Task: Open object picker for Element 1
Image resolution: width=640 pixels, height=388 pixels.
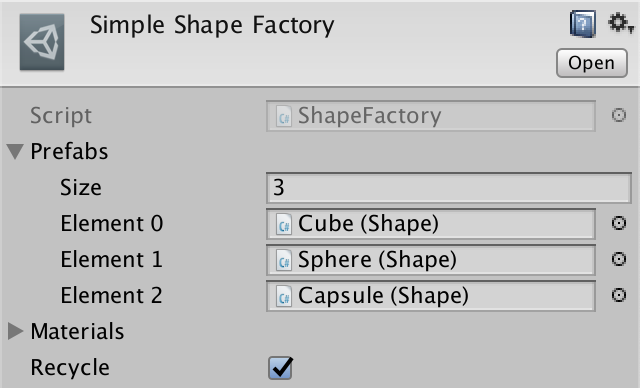Action: point(619,259)
